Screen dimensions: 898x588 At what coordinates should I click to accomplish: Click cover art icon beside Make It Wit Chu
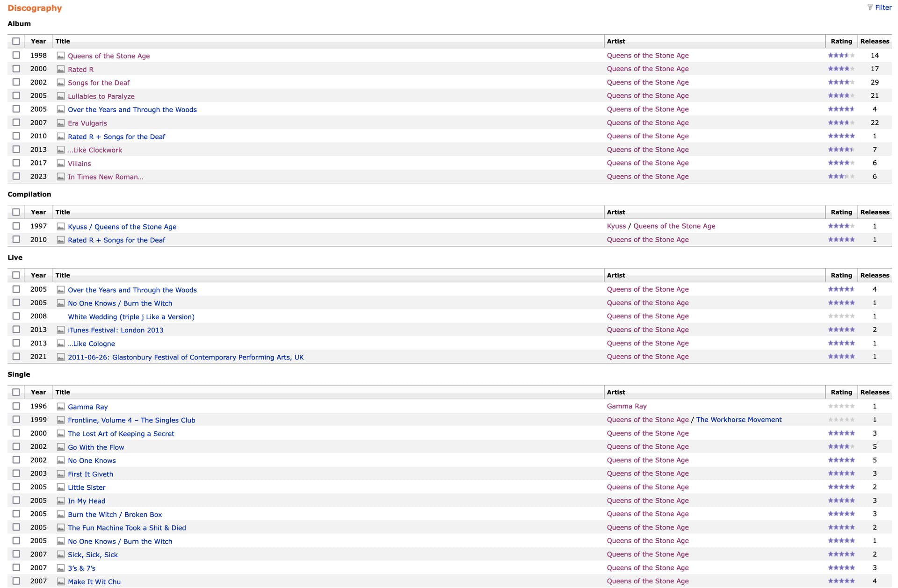click(61, 582)
